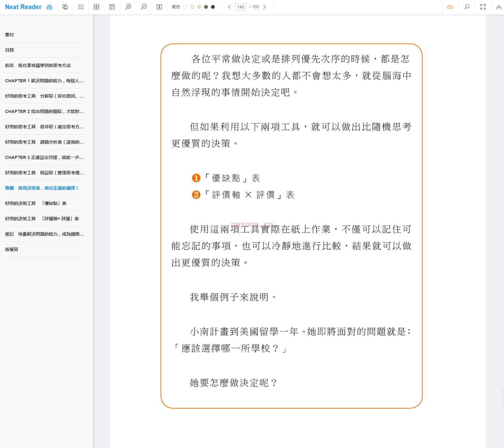Click the 「評價軸 × 評價」表 list item

click(243, 195)
